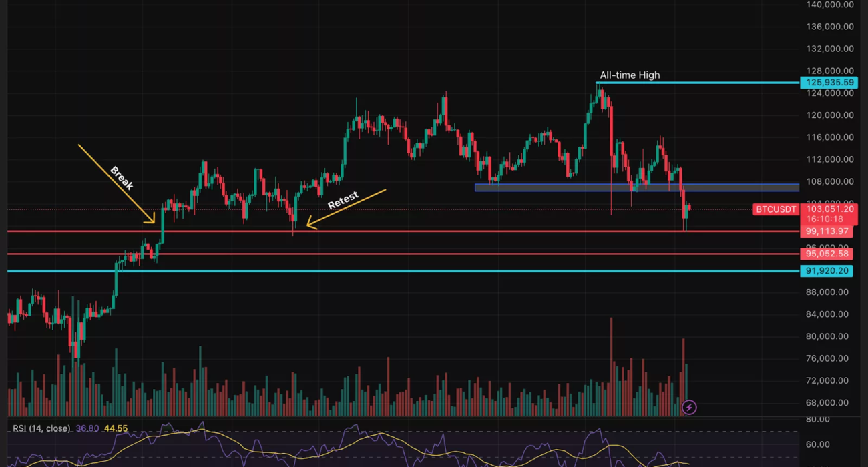Click the BTCUSDT symbol price tag
This screenshot has width=868, height=467.
(x=775, y=209)
